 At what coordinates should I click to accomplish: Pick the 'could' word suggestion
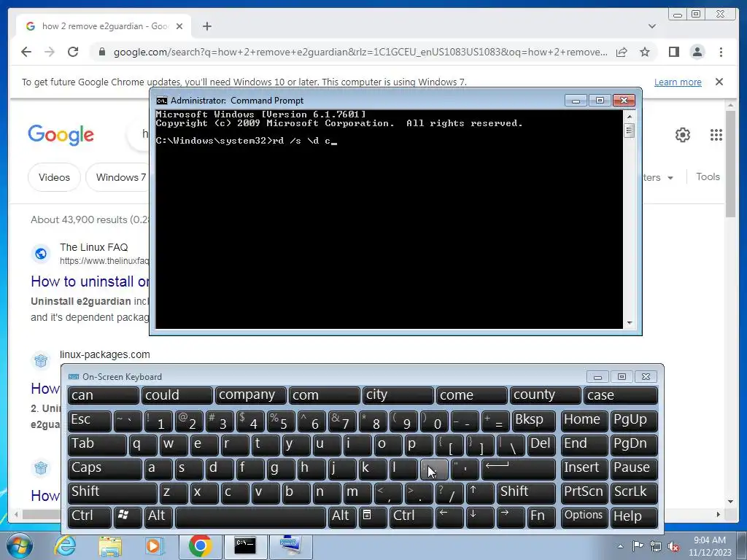tap(177, 395)
